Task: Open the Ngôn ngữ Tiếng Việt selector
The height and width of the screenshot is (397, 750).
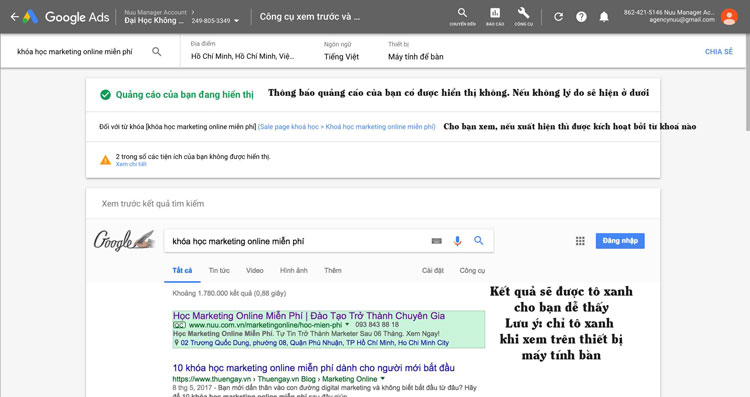Action: coord(342,51)
